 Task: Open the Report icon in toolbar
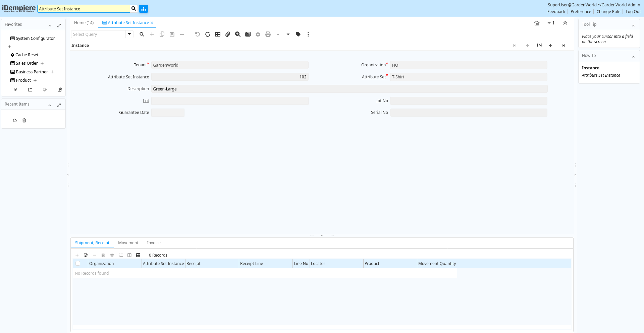pos(248,34)
